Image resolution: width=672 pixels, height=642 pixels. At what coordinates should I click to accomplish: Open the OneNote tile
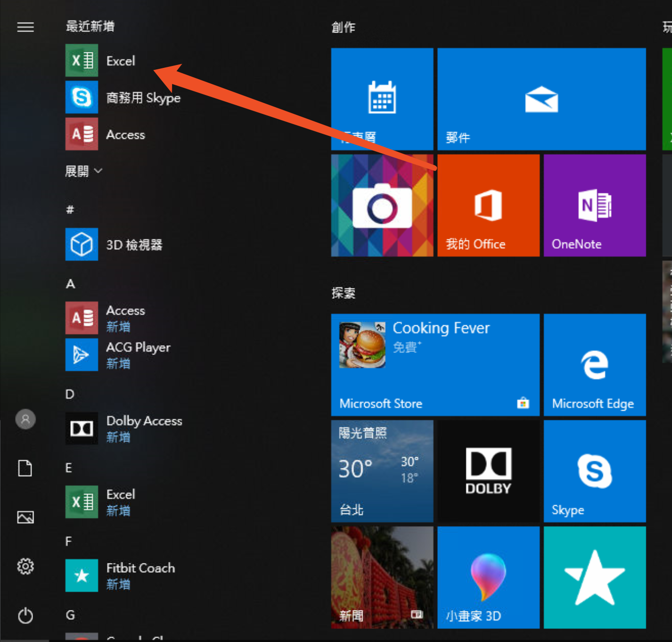click(x=594, y=206)
